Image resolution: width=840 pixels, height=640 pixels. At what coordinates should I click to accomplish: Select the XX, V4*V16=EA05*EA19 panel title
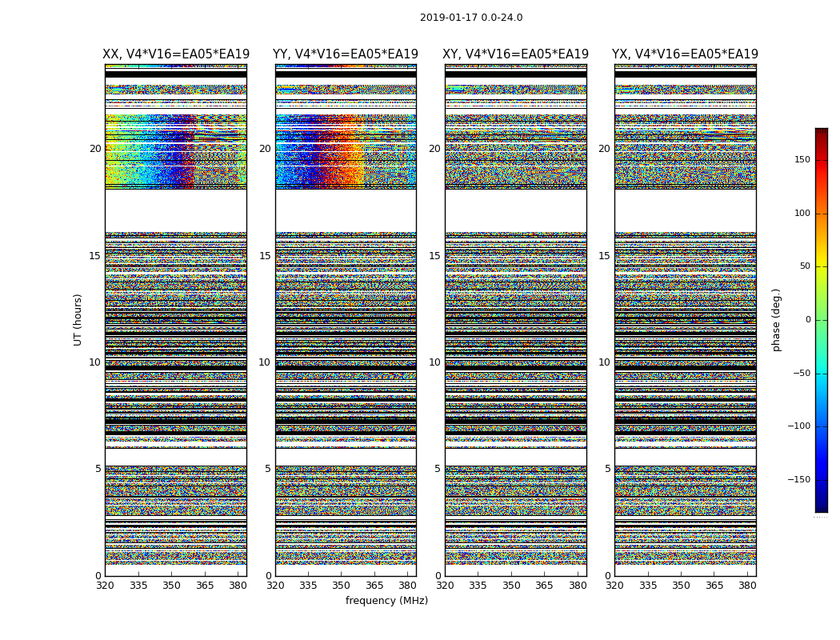[x=176, y=54]
